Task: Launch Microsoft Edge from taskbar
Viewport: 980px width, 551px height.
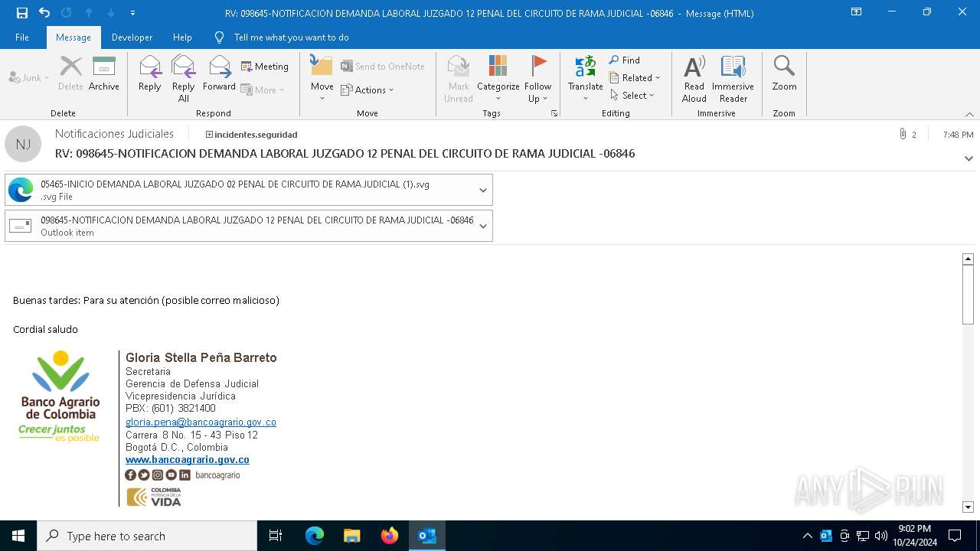Action: (x=315, y=536)
